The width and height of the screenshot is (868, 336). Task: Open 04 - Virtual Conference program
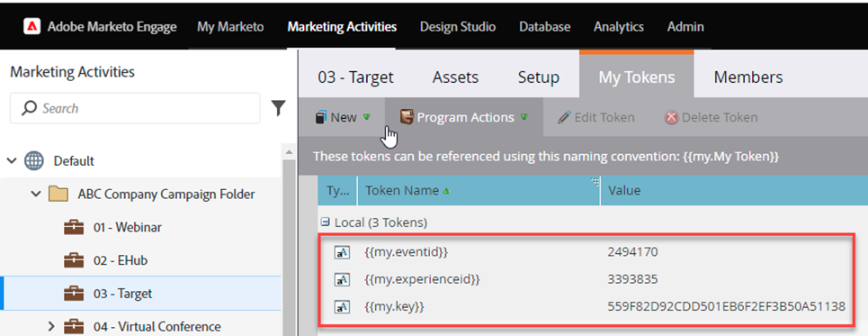click(x=157, y=326)
